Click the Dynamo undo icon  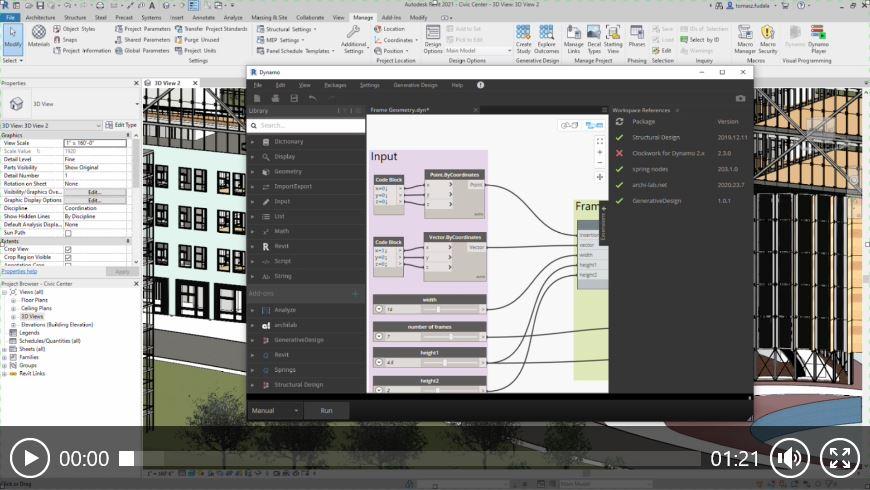click(312, 98)
